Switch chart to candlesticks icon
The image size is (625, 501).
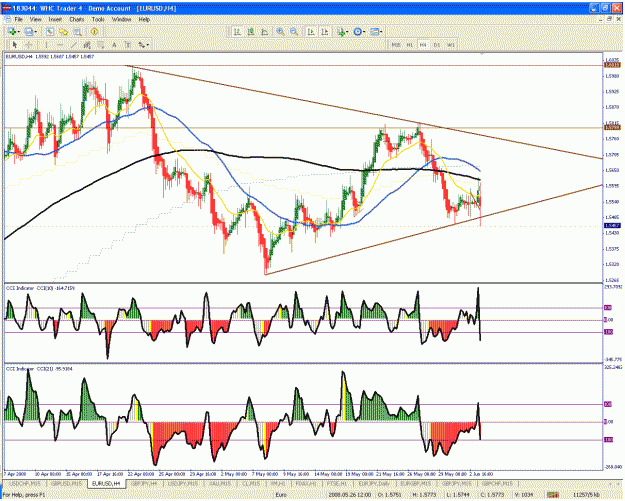tap(251, 31)
